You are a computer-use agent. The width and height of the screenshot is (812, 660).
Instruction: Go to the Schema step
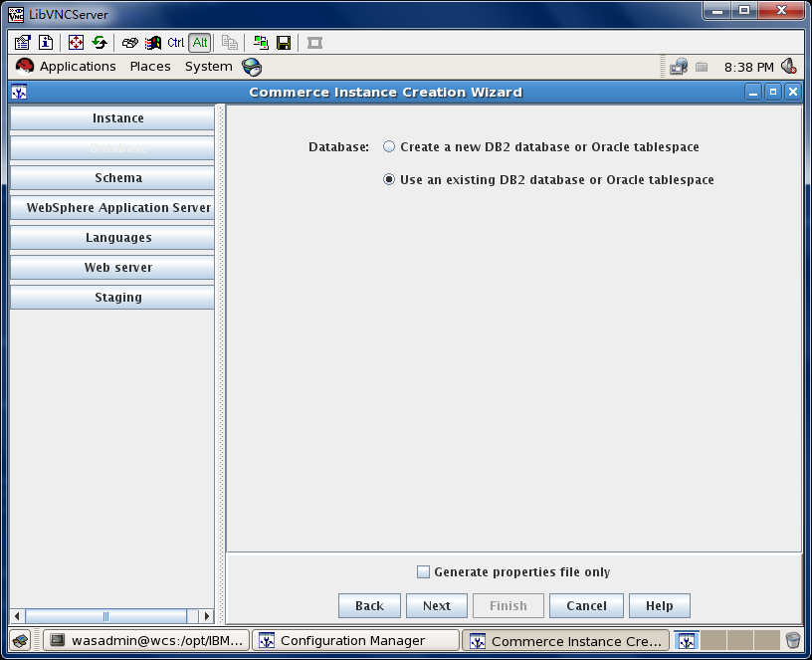(112, 177)
